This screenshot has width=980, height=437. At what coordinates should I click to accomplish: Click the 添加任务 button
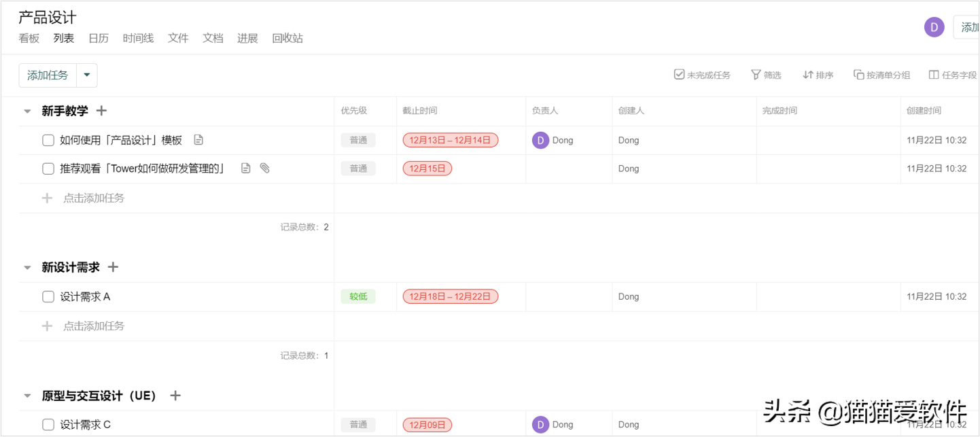click(x=47, y=75)
